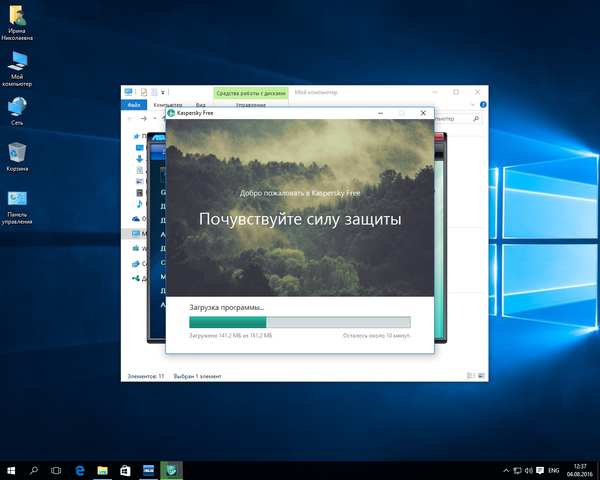Screen dimensions: 600x480
Task: Select Videos item in Explorer sidebar
Action: [140, 192]
